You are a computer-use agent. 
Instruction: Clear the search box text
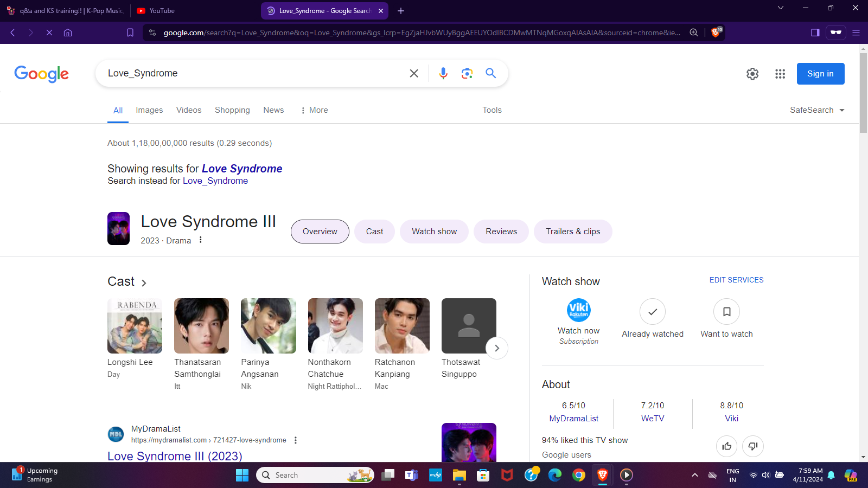click(414, 73)
